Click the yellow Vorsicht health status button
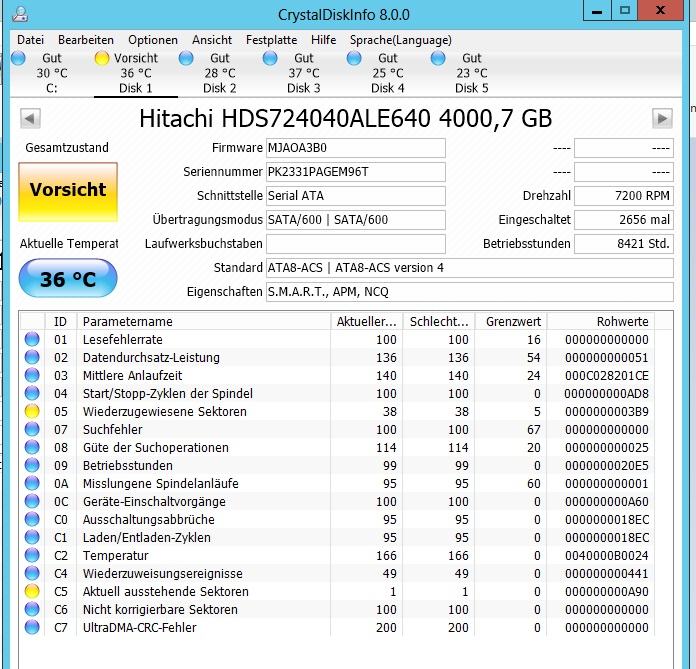This screenshot has width=696, height=669. point(68,192)
